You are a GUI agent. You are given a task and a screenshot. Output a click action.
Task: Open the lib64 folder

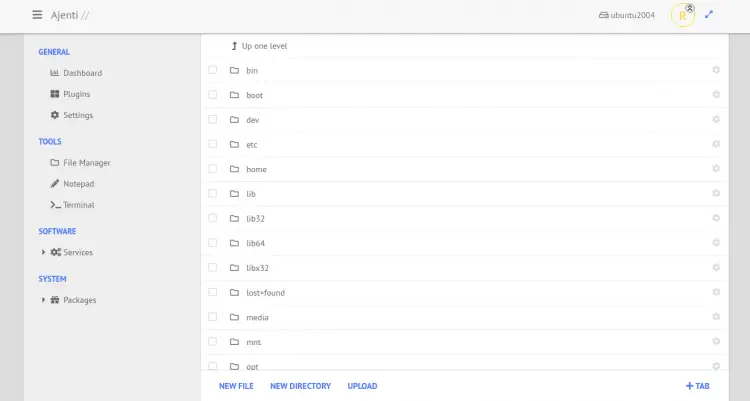pyautogui.click(x=255, y=243)
